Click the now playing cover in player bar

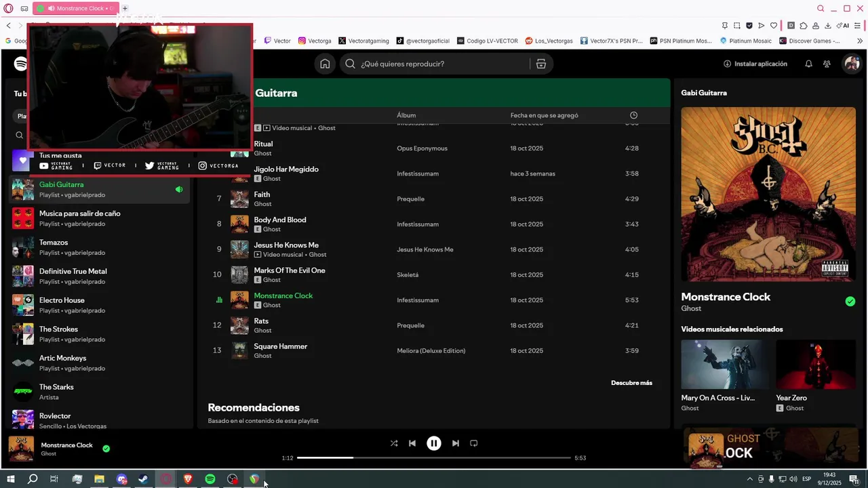click(21, 449)
